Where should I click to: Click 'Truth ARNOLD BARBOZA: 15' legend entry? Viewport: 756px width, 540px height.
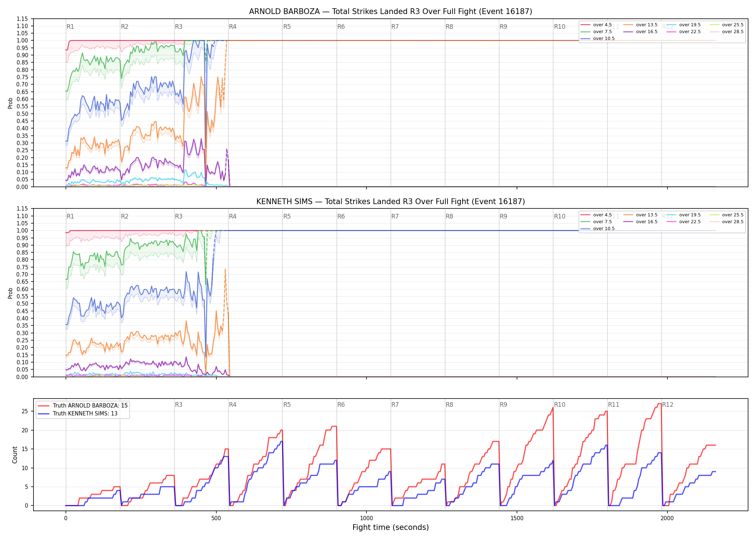83,406
